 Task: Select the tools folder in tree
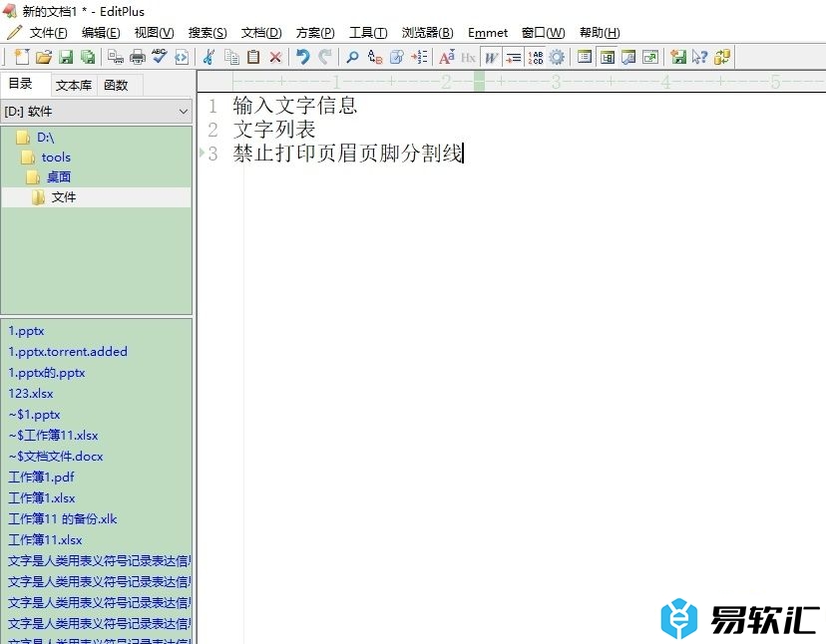pos(56,158)
